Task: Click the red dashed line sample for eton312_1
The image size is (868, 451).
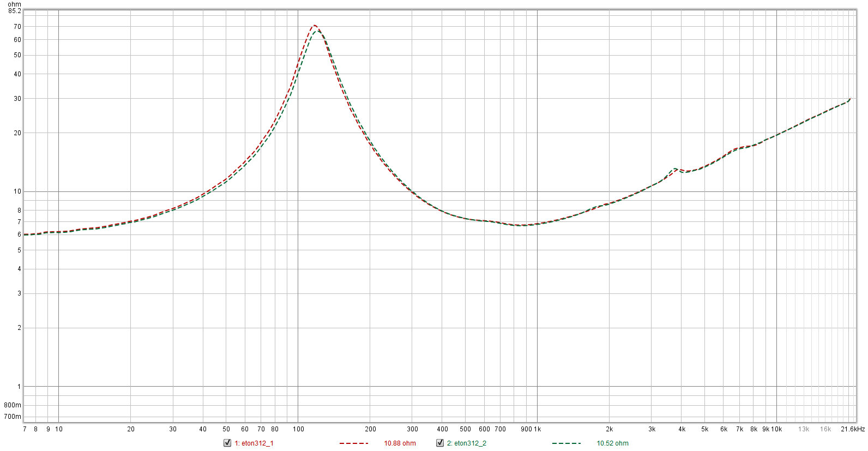Action: pos(354,443)
